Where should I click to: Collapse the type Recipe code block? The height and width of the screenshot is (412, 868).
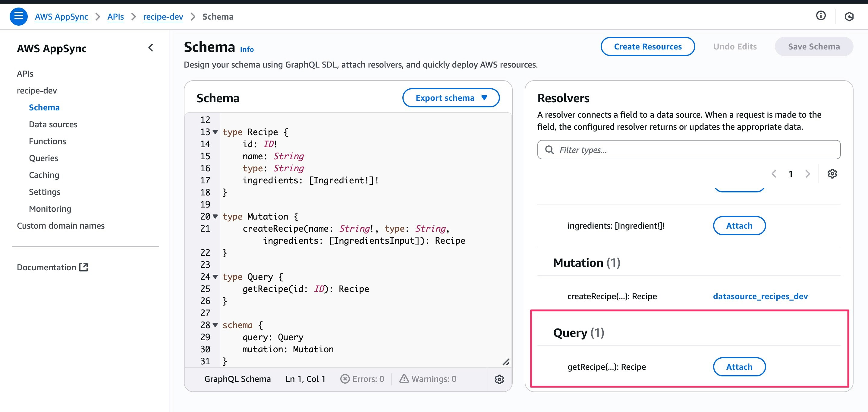click(215, 132)
